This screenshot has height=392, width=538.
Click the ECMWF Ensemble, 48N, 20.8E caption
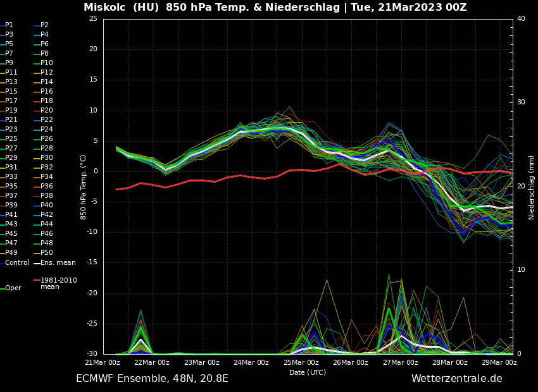point(152,379)
